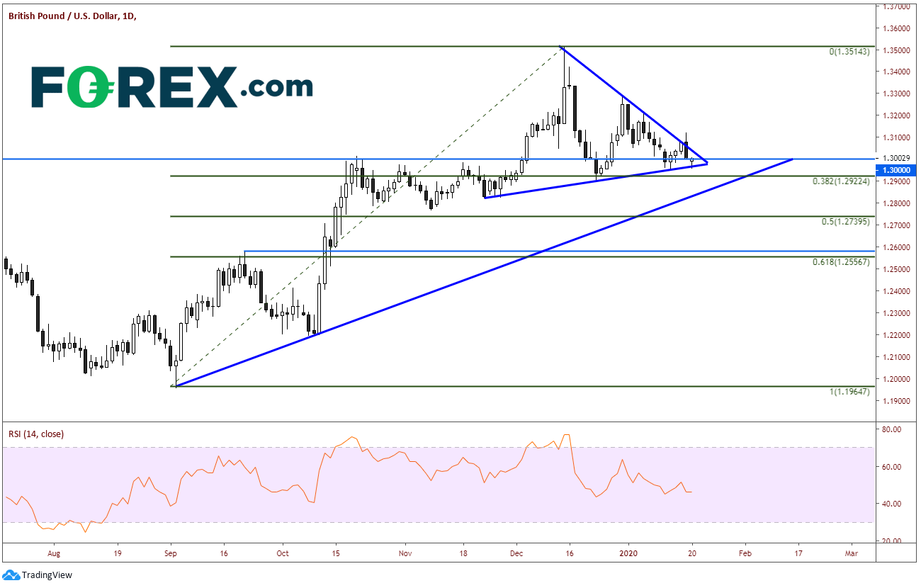Click the Mar date axis label

click(852, 553)
